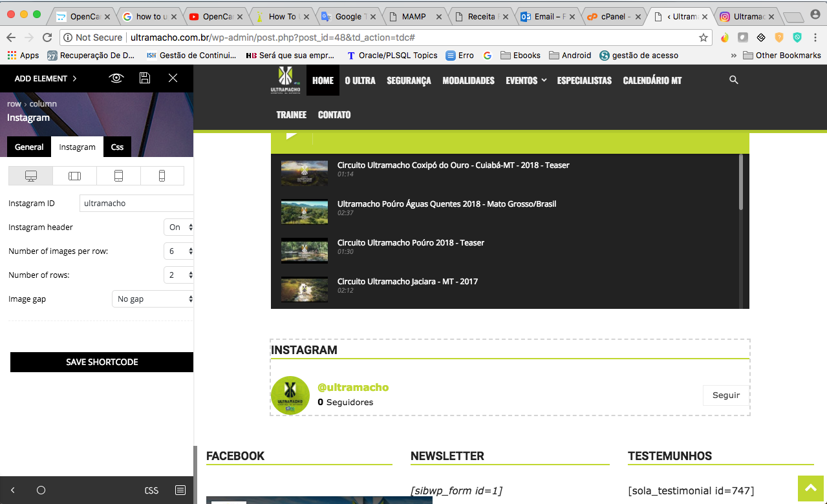Open Modalidades menu item
This screenshot has width=827, height=504.
(x=468, y=80)
